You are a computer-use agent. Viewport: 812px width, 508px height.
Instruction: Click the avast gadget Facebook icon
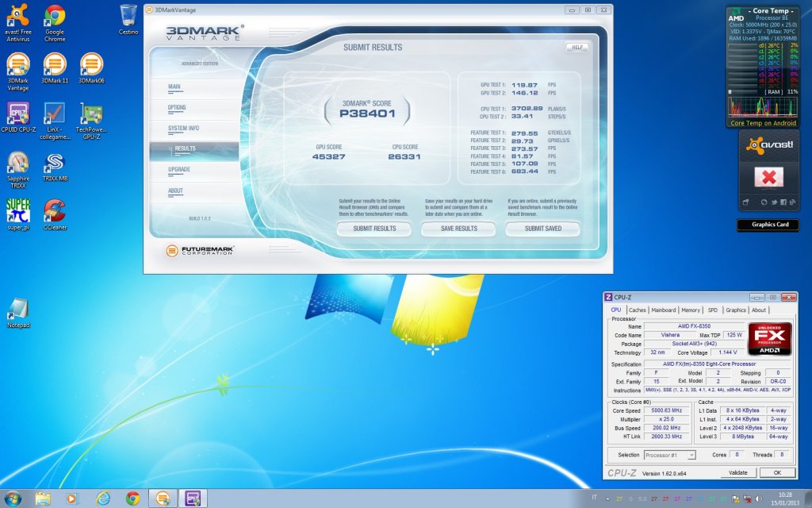[783, 202]
